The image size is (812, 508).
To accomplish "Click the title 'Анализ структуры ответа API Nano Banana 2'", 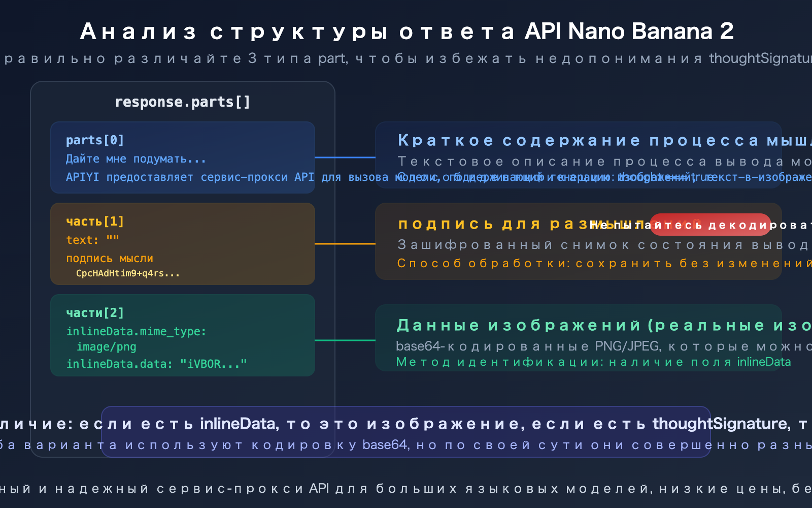I will click(x=406, y=30).
